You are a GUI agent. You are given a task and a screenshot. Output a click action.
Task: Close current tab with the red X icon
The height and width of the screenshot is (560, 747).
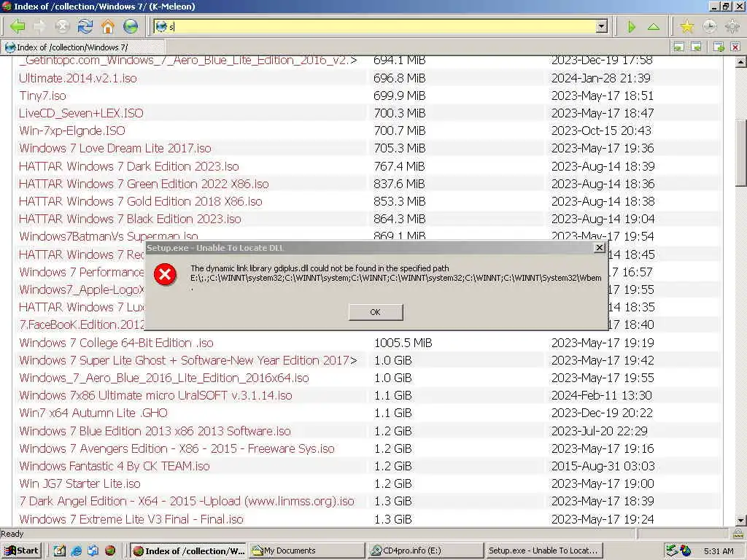tap(735, 47)
